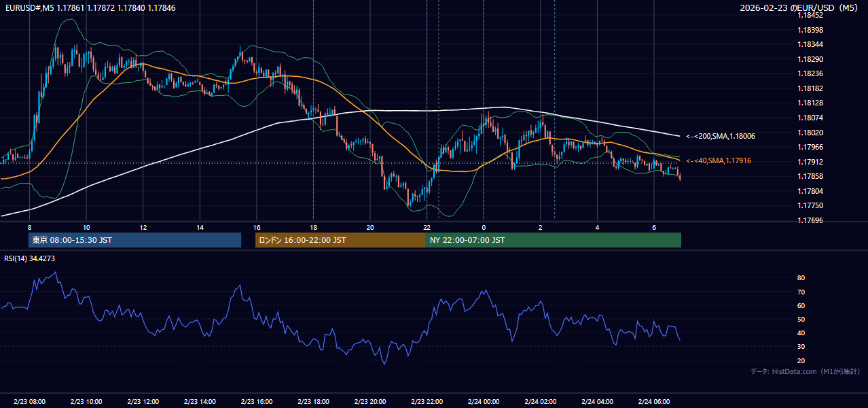Click price axis value 1.18290
Viewport: 868px width, 408px height.
811,59
